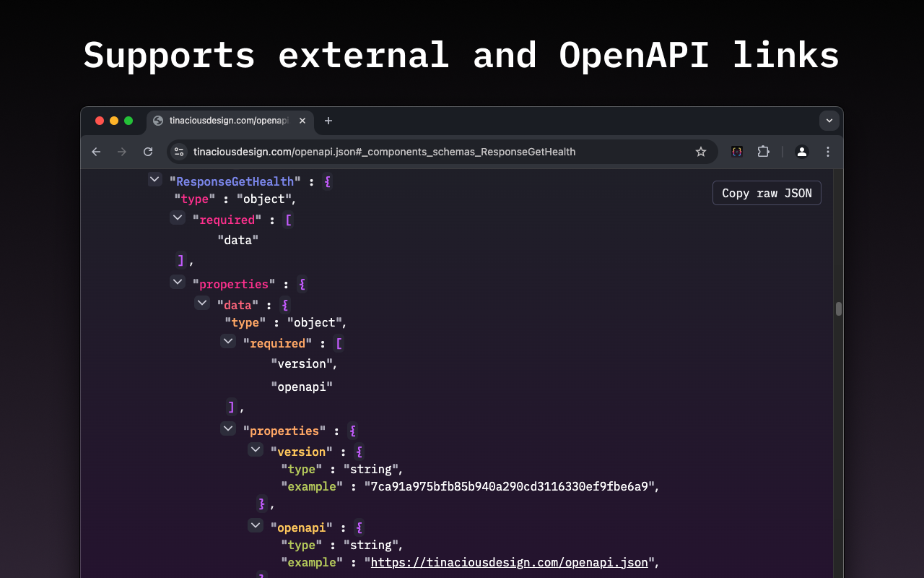The image size is (924, 578).
Task: Click the yellow minimize window button
Action: click(x=114, y=121)
